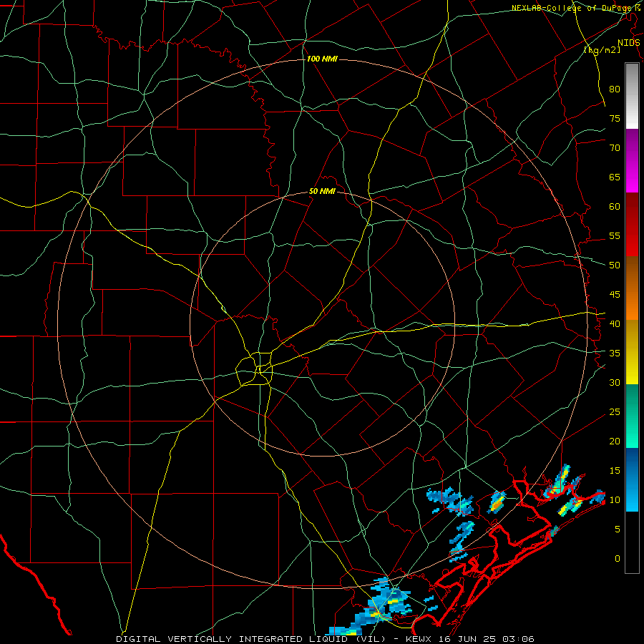
Task: Click the 10 value on the color scale
Action: click(615, 500)
